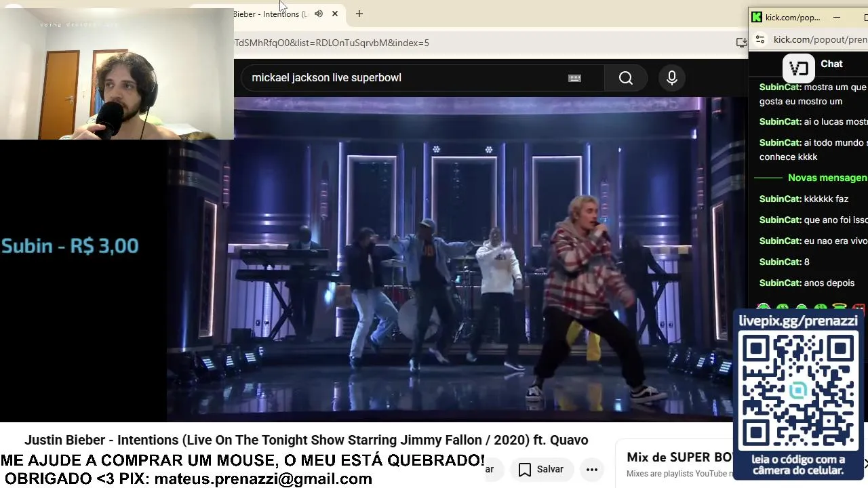
Task: Click the YouTube address bar URL
Action: click(332, 43)
